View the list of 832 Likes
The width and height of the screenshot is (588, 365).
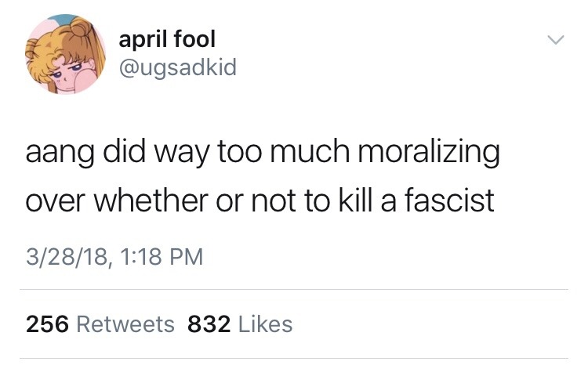coord(240,323)
